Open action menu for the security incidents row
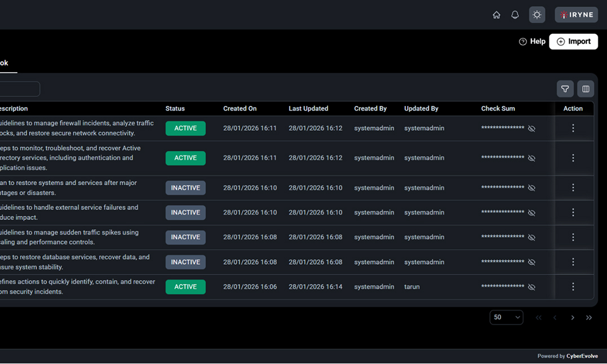The height and width of the screenshot is (364, 607). click(573, 287)
